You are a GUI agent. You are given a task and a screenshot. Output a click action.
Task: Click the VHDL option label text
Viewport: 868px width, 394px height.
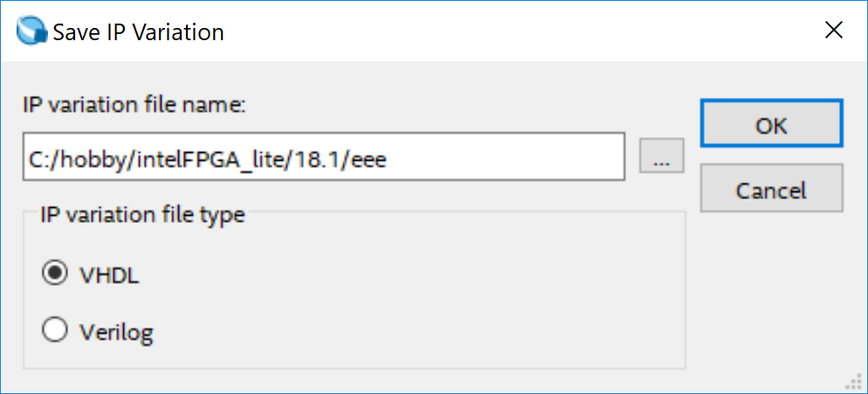(108, 275)
